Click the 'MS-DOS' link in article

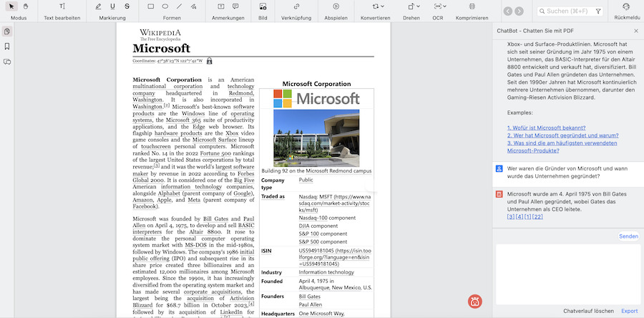(x=195, y=245)
